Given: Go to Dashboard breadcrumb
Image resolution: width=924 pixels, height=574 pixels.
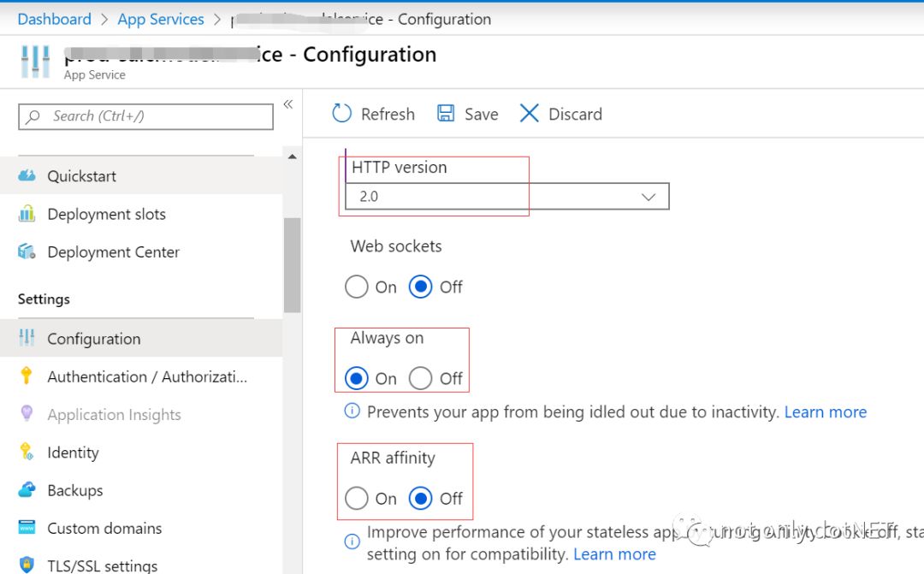Looking at the screenshot, I should click(x=54, y=19).
